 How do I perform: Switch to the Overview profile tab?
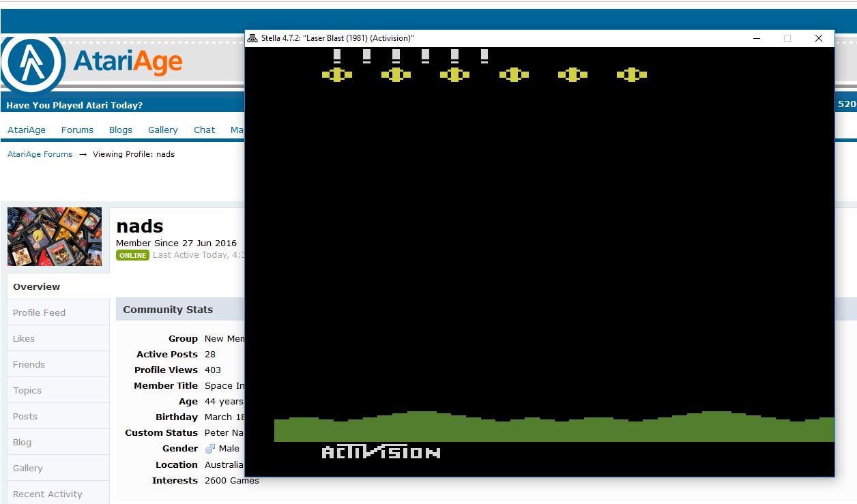coord(59,286)
